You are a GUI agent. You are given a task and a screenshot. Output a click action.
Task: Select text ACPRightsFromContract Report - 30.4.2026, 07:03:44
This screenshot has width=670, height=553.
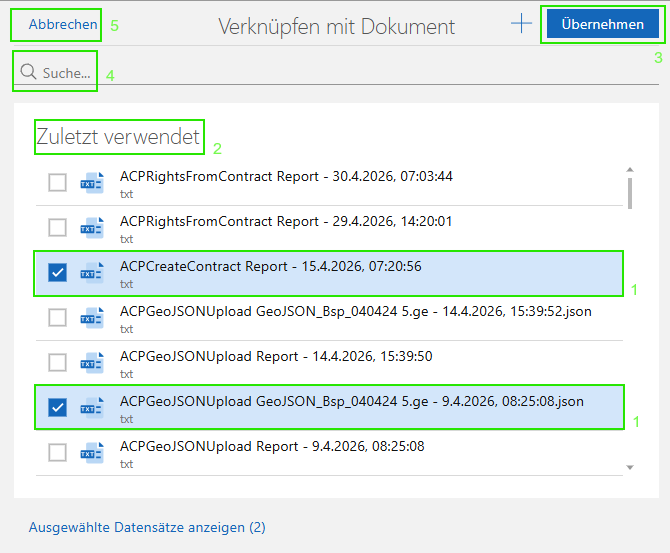(286, 176)
